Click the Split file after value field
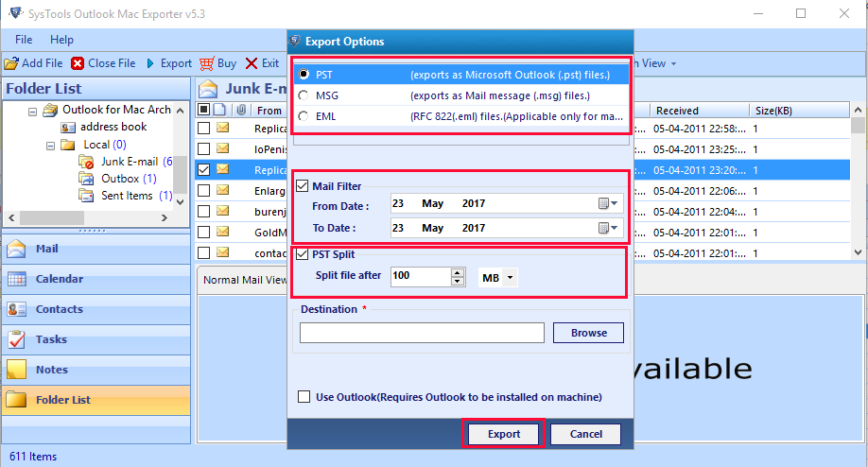 click(x=422, y=275)
